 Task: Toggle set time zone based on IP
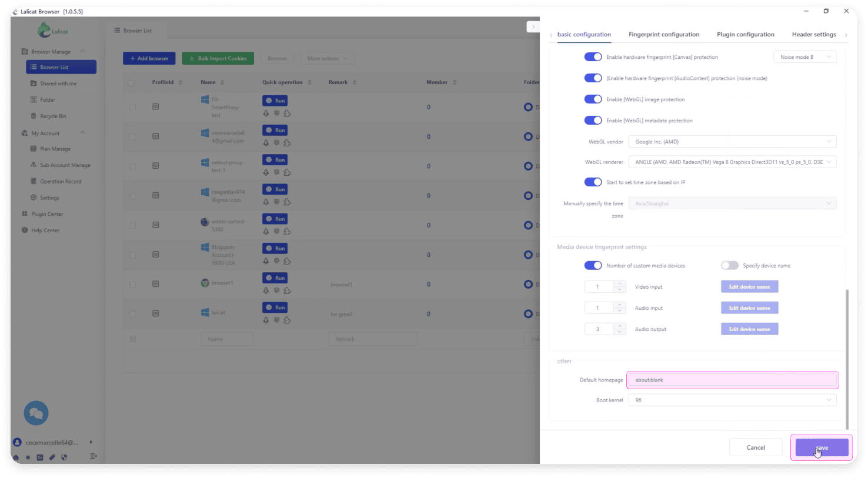click(x=593, y=182)
